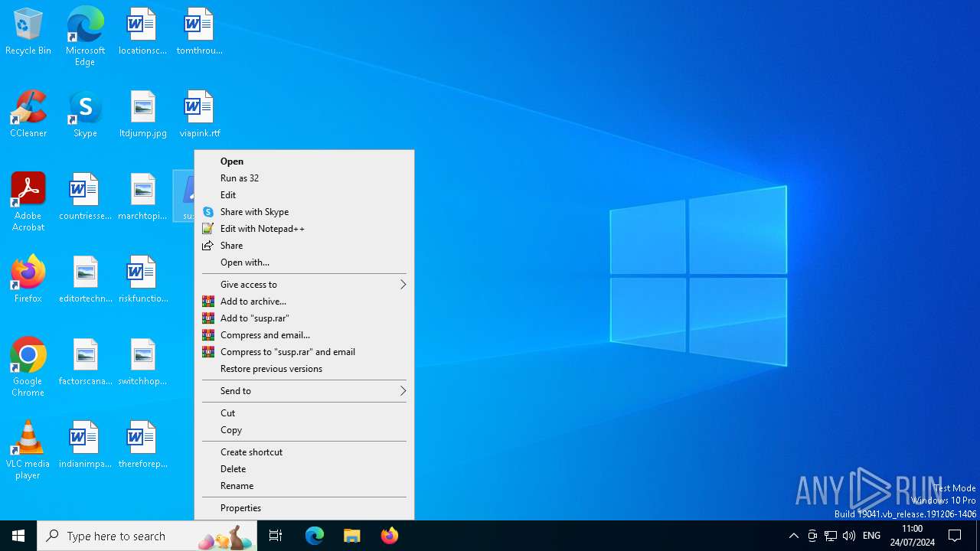Select the editortechn... image file icon
980x551 pixels.
[x=85, y=280]
